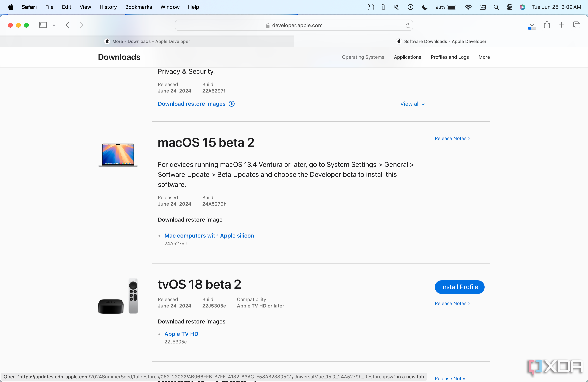Open the Safari menu
The width and height of the screenshot is (588, 382).
(x=29, y=7)
